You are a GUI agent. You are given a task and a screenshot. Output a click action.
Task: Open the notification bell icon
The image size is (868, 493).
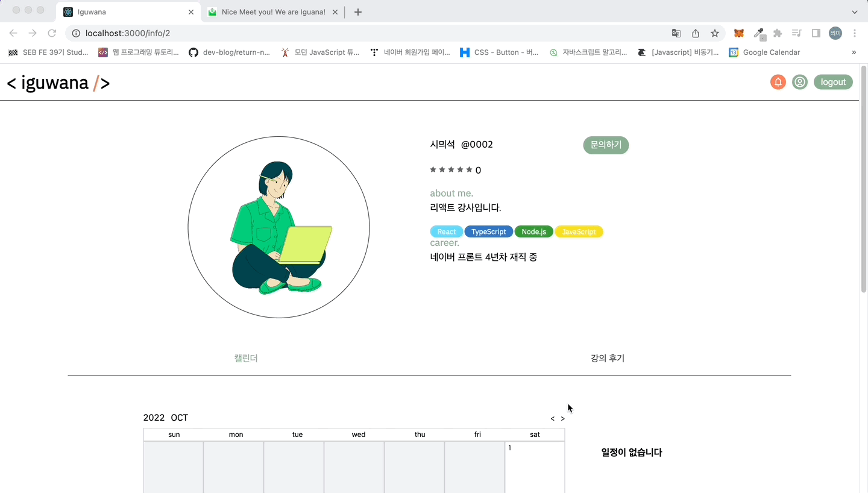coord(778,82)
